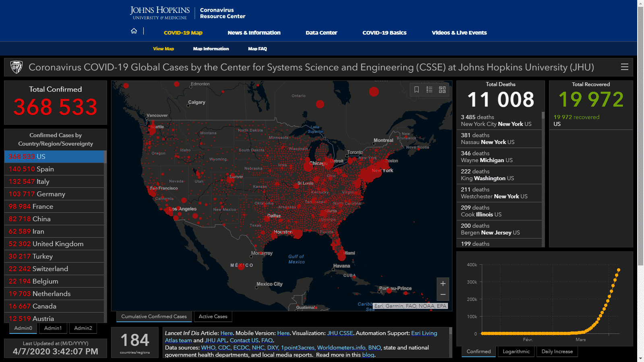This screenshot has height=362, width=644.
Task: Zoom out on the map
Action: 443,295
